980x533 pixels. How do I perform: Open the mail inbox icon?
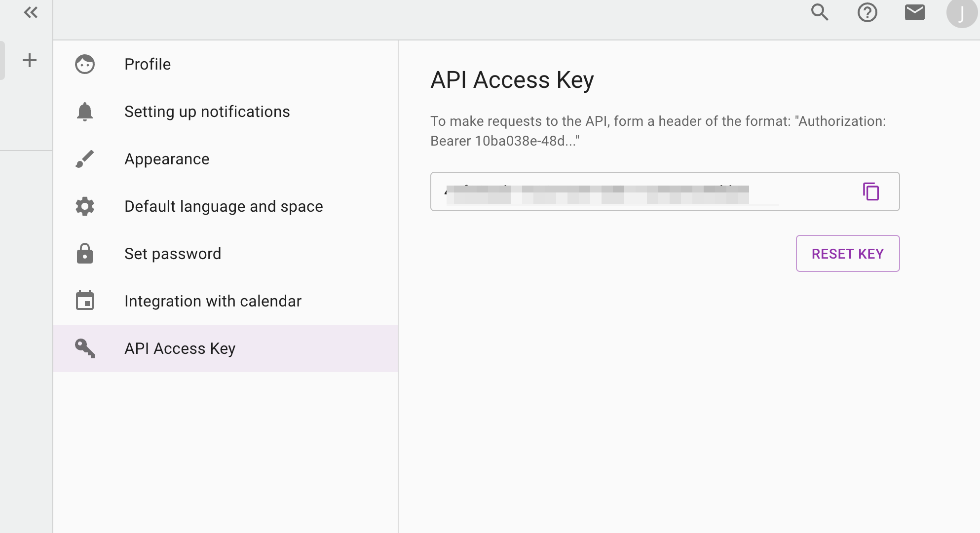[914, 12]
